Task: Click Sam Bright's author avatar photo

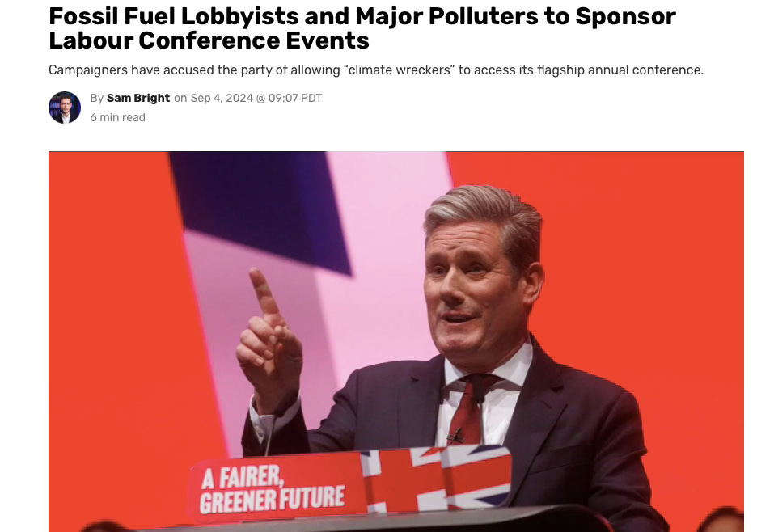Action: (x=65, y=108)
